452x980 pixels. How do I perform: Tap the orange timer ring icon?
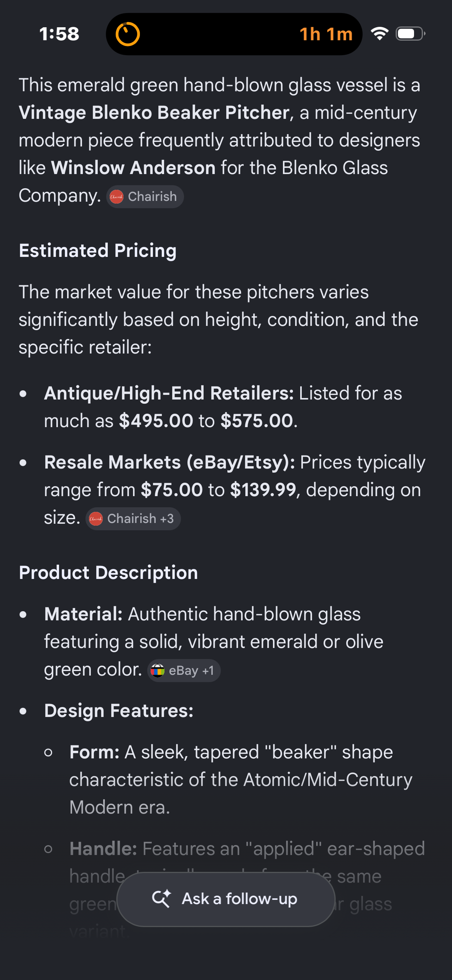(x=128, y=34)
